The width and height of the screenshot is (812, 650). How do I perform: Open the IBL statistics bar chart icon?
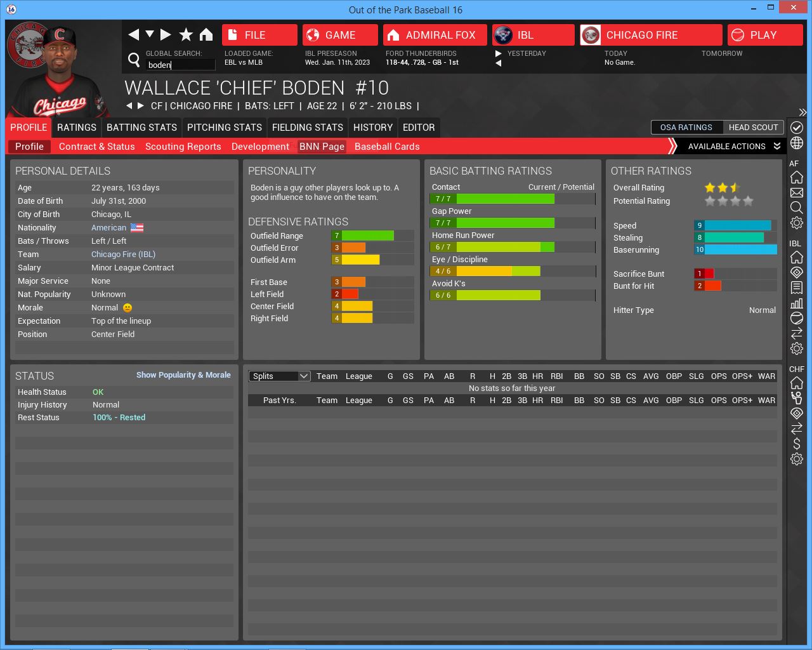797,303
